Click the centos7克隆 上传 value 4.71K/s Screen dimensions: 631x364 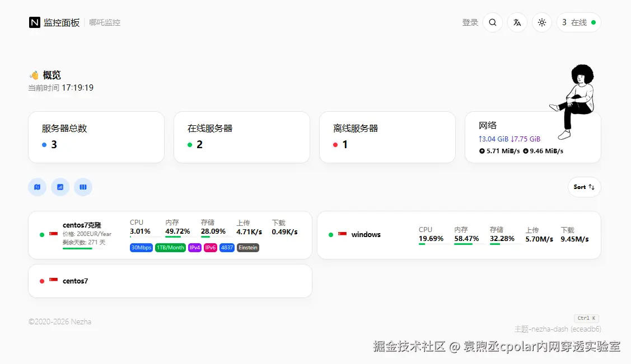click(x=249, y=232)
